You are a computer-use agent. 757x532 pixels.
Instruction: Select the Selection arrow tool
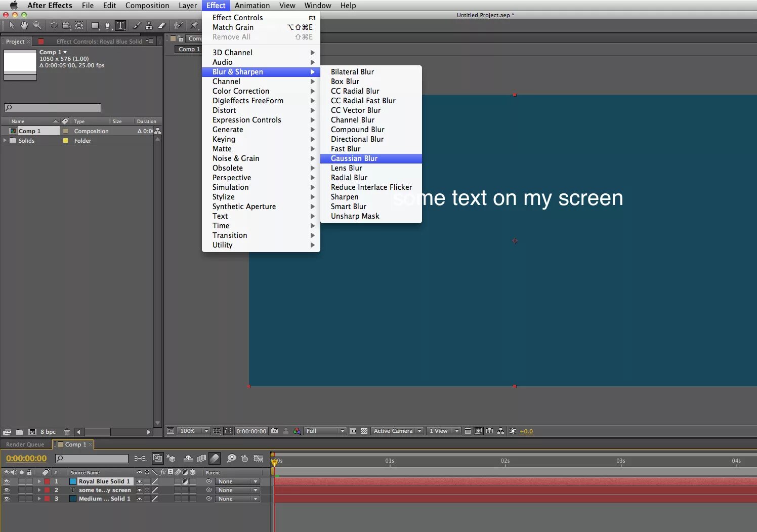tap(12, 25)
